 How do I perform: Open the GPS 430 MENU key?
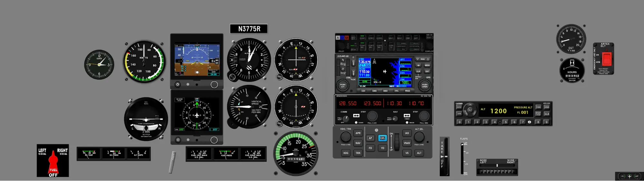[x=427, y=65]
